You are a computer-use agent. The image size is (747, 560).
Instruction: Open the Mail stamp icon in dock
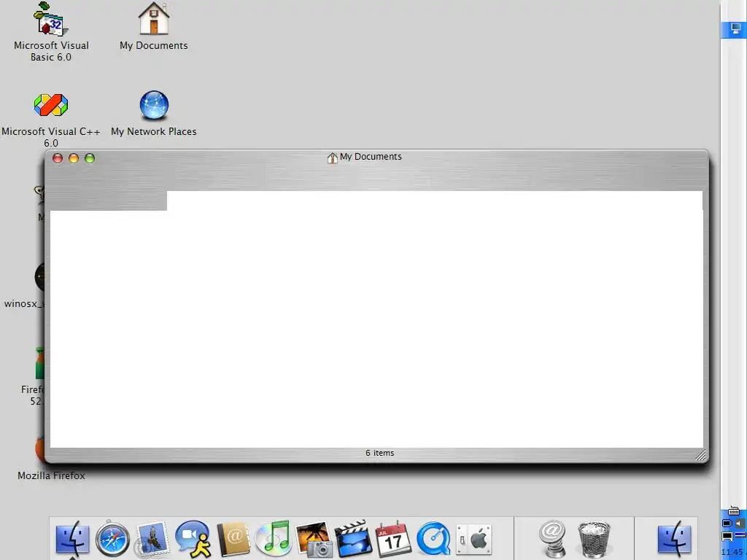(152, 539)
